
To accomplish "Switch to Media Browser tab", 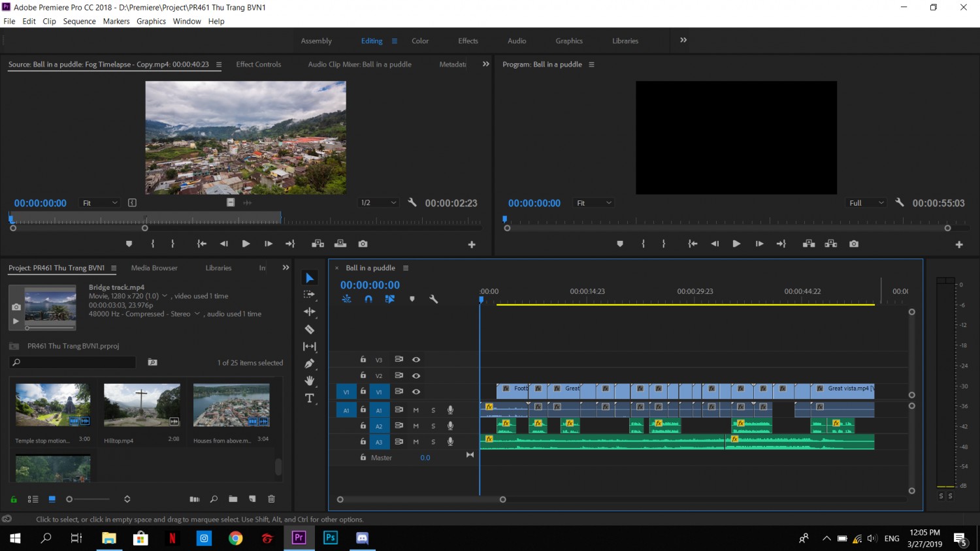I will [x=154, y=268].
